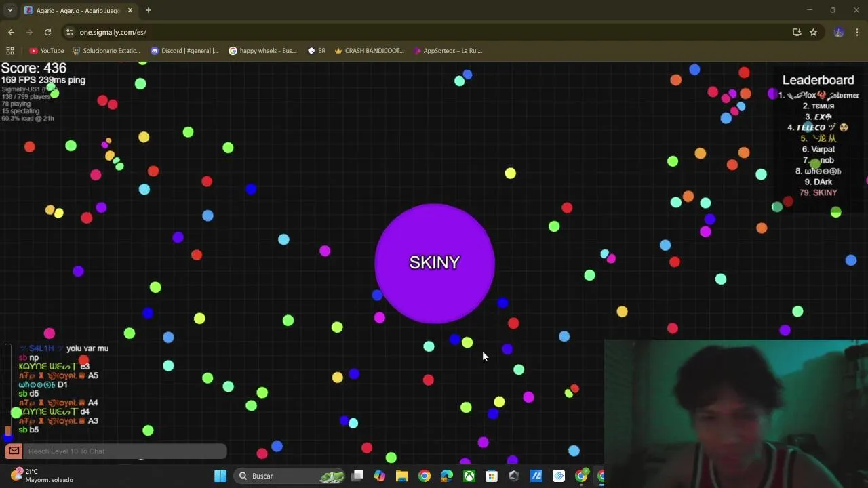The width and height of the screenshot is (868, 488).
Task: View site information icon in address bar
Action: pos(69,32)
